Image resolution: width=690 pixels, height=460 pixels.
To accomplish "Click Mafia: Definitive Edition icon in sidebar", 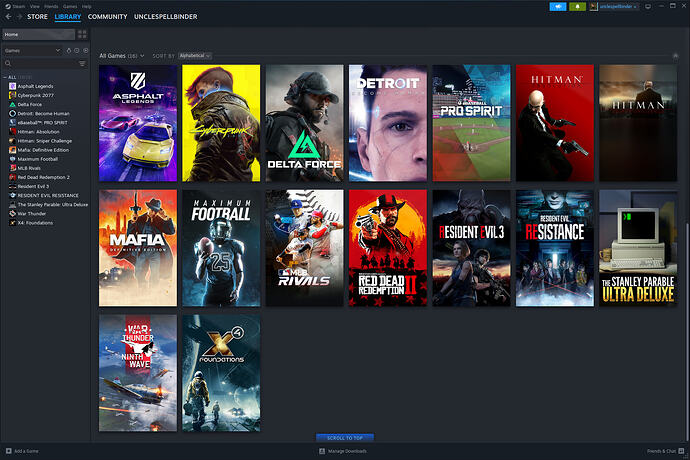I will (13, 150).
